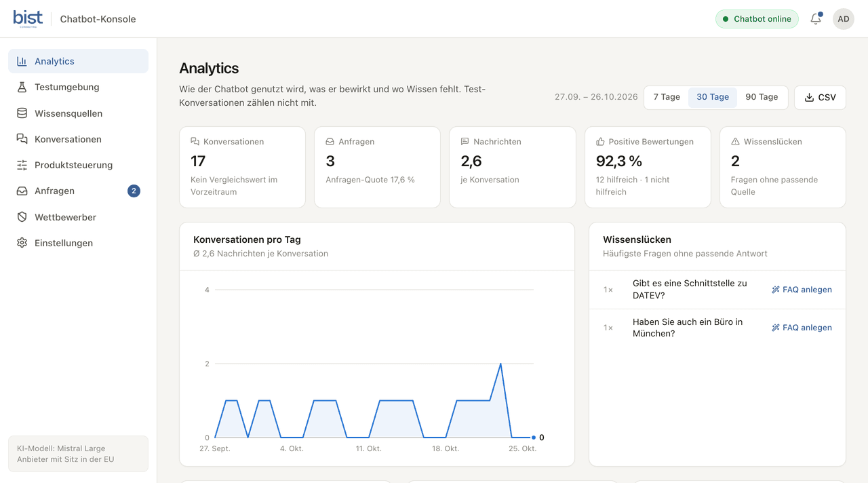868x483 pixels.
Task: Export analytics with the CSV button
Action: point(820,97)
